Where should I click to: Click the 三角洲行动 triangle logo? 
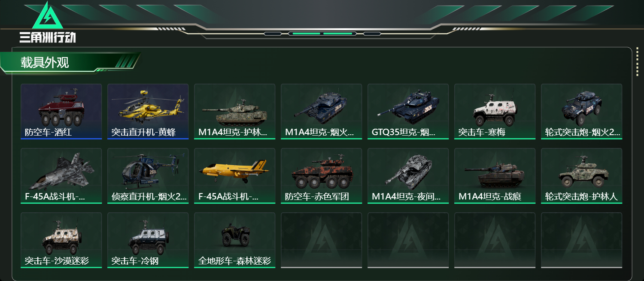click(x=47, y=22)
